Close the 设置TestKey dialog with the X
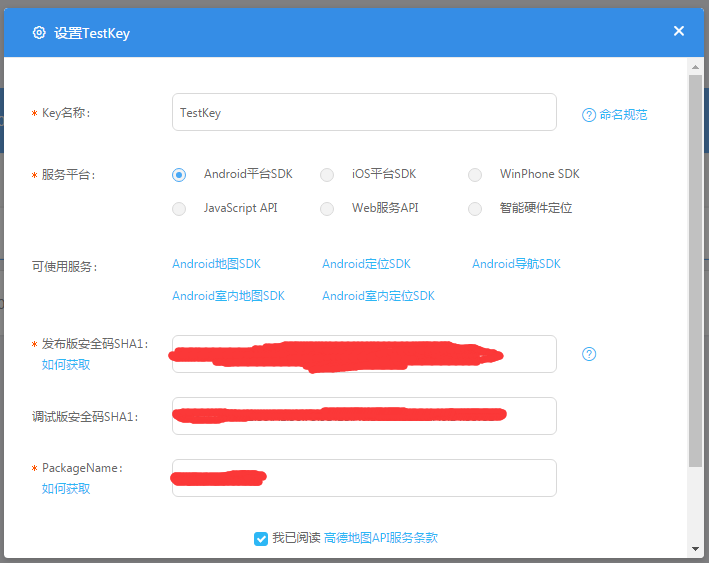709x563 pixels. click(679, 31)
